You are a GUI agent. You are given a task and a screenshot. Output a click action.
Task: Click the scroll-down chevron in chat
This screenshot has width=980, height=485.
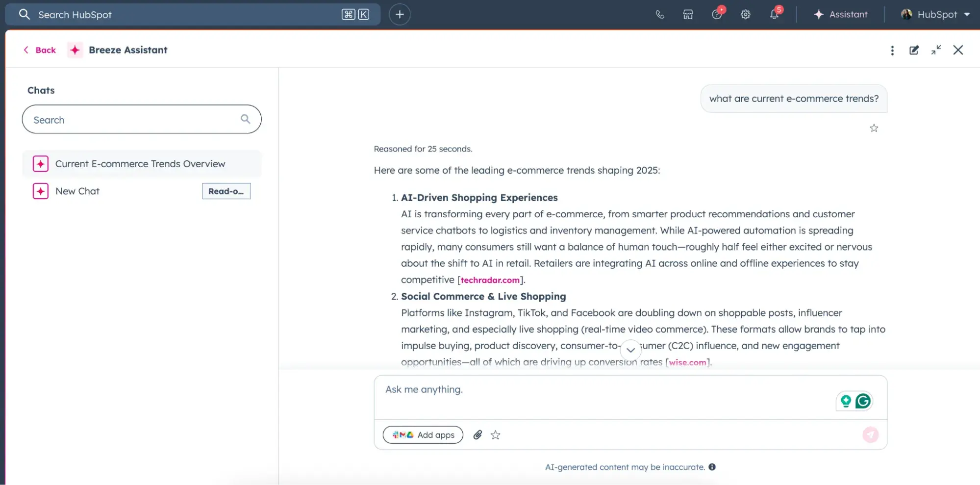tap(630, 350)
